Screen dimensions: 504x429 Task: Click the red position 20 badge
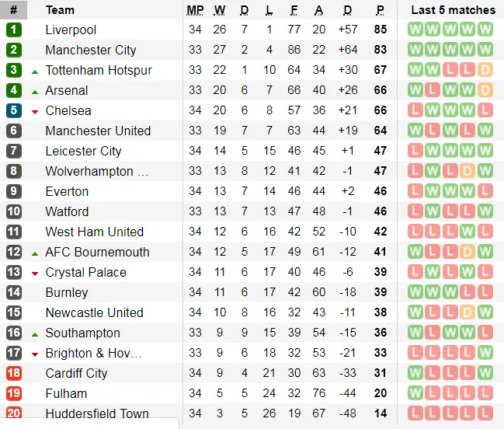click(14, 413)
